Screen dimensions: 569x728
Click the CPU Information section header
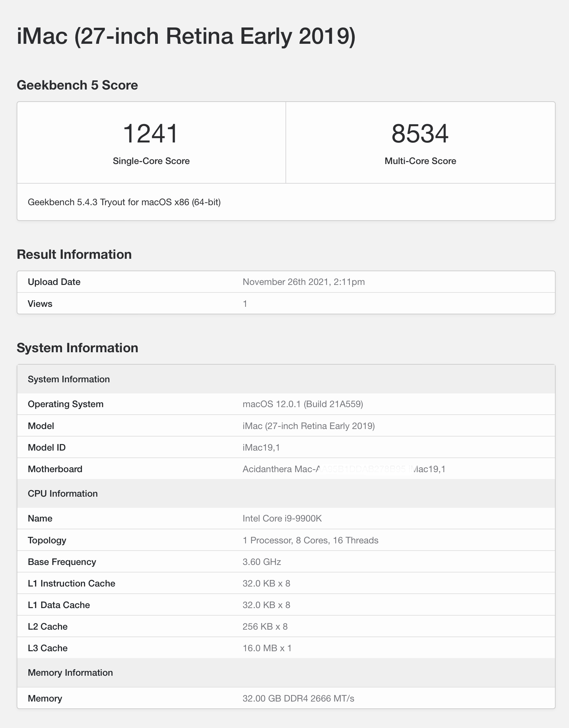point(63,493)
